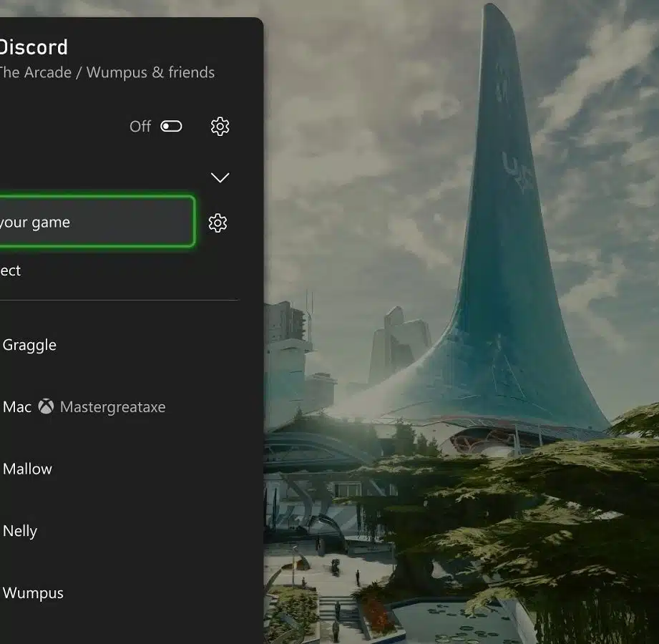Expand the chevron dropdown arrow
659x644 pixels.
220,177
